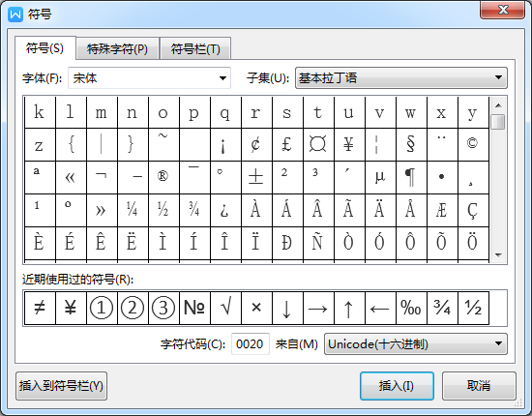The height and width of the screenshot is (416, 532).
Task: Pick recent square root √ symbol
Action: [x=225, y=308]
